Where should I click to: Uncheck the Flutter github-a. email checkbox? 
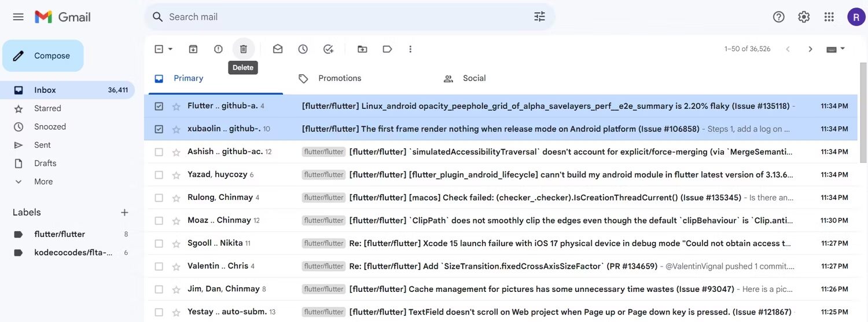click(159, 107)
